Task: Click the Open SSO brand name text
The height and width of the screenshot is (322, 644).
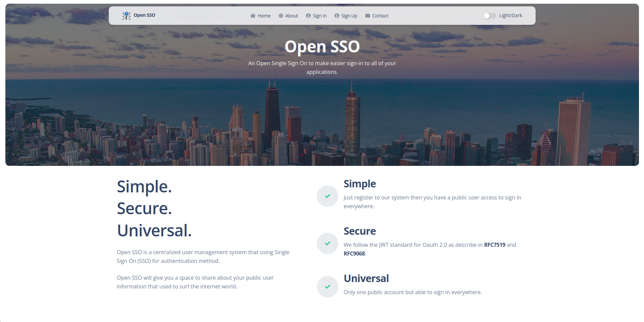Action: tap(144, 15)
